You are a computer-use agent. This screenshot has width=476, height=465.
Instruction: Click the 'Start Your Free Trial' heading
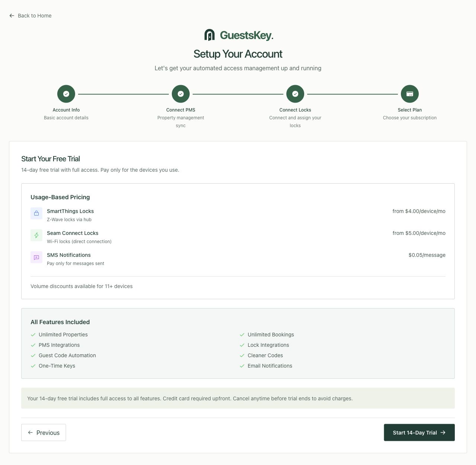pos(51,159)
